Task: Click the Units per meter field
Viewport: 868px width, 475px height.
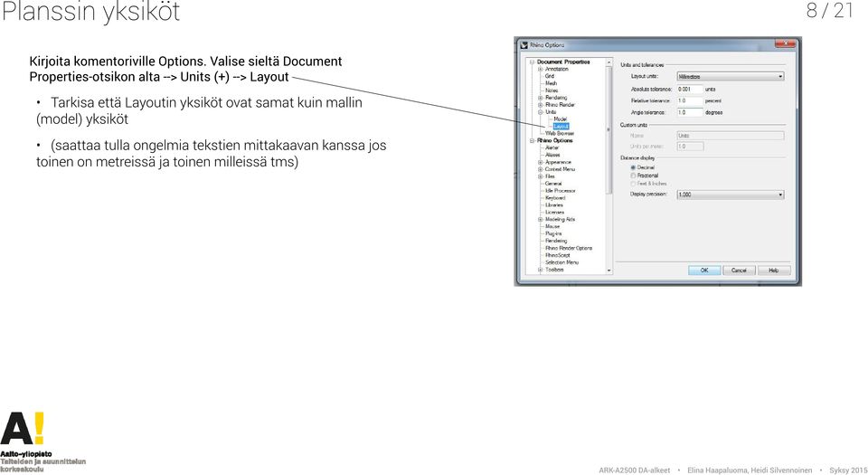Action: tap(690, 147)
